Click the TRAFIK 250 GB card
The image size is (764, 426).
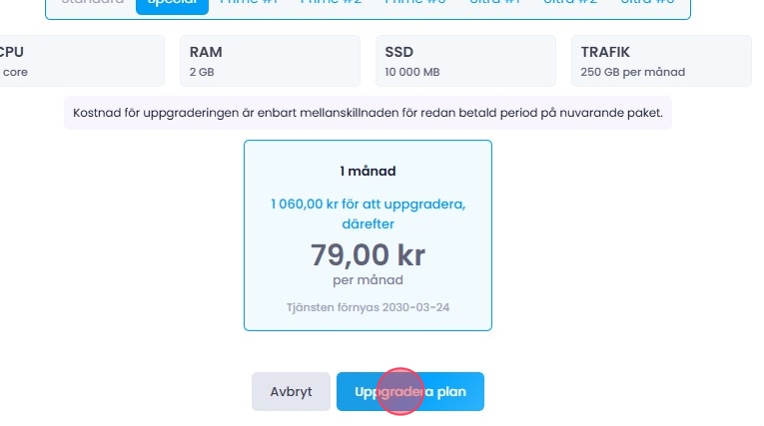point(660,61)
